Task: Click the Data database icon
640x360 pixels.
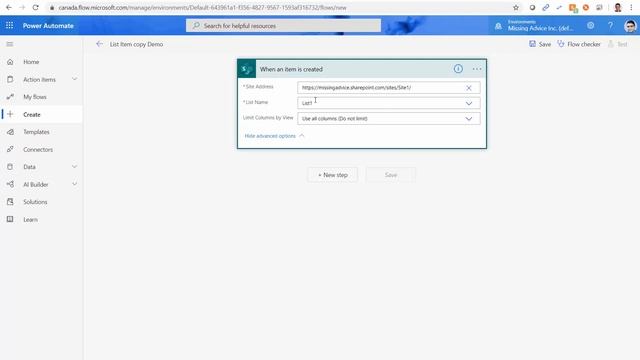Action: tap(10, 167)
